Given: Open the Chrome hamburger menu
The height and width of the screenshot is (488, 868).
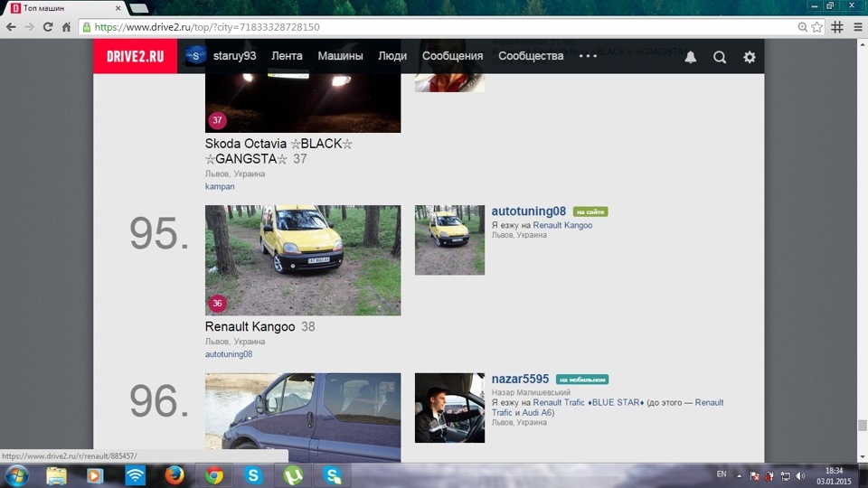Looking at the screenshot, I should pos(857,26).
